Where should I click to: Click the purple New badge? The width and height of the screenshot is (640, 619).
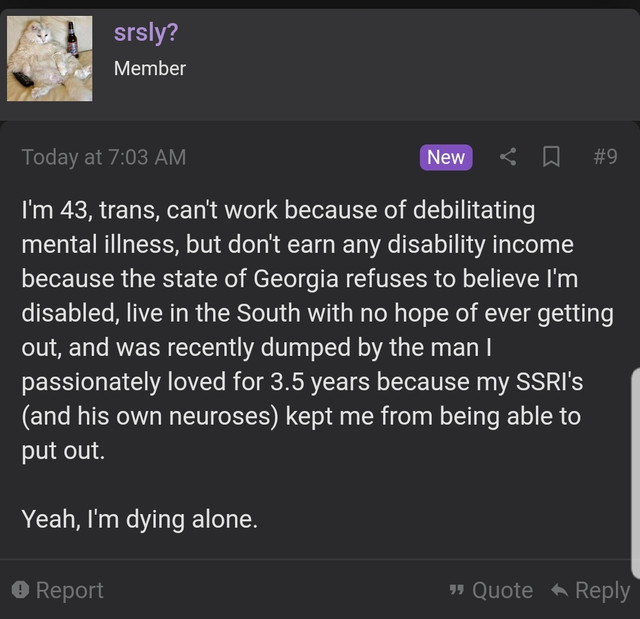click(446, 157)
